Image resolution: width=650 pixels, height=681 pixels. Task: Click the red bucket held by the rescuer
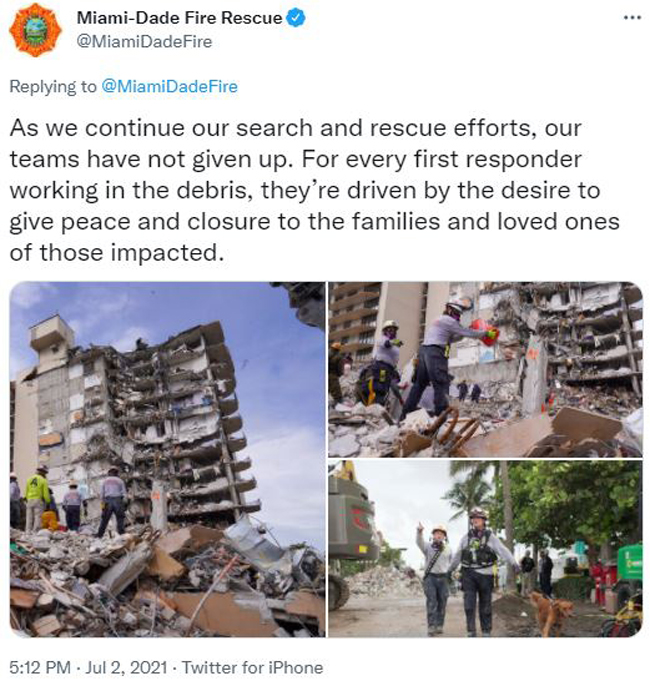(x=485, y=332)
